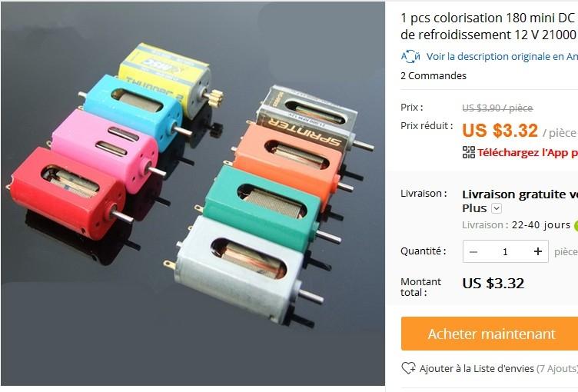
Task: Open Voir la description originale link
Action: pyautogui.click(x=502, y=56)
